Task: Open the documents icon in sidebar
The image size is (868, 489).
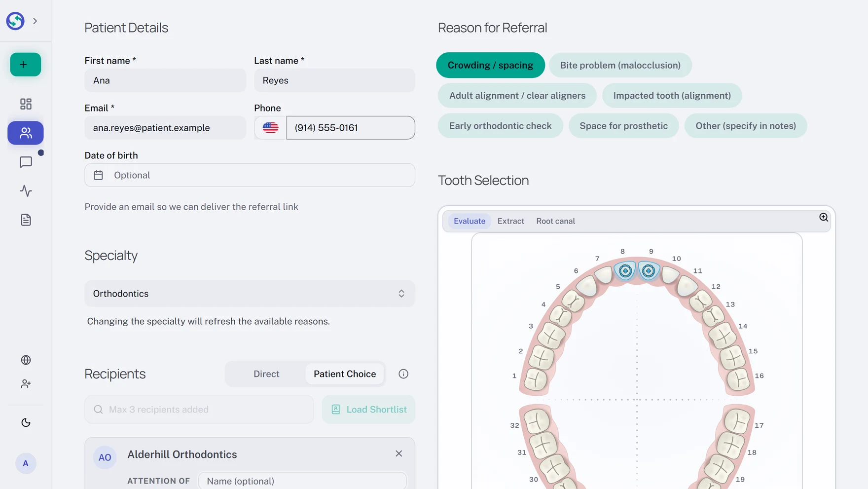Action: click(26, 220)
